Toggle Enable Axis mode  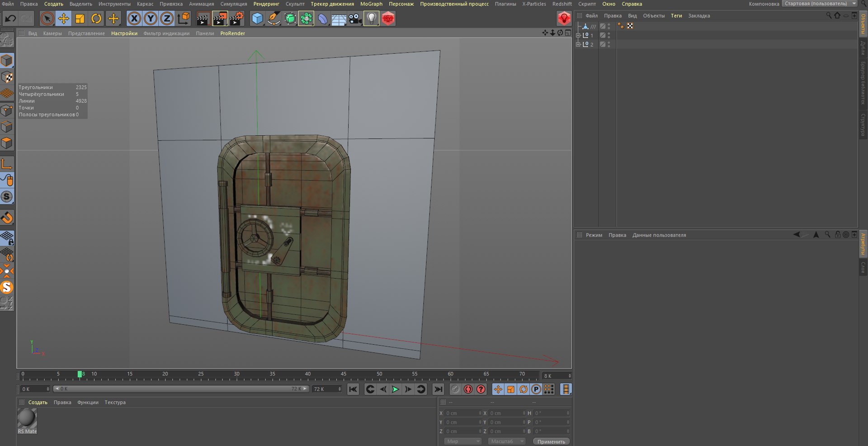tap(7, 164)
